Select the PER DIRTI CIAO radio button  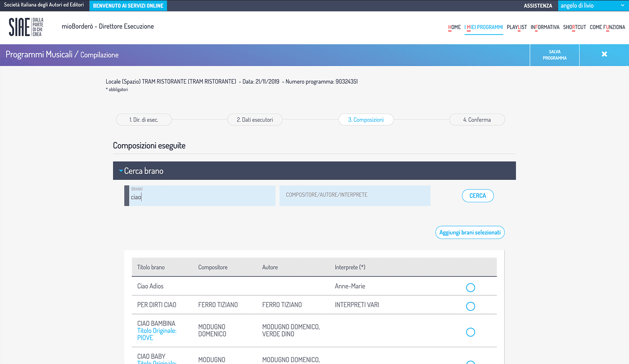pyautogui.click(x=471, y=306)
